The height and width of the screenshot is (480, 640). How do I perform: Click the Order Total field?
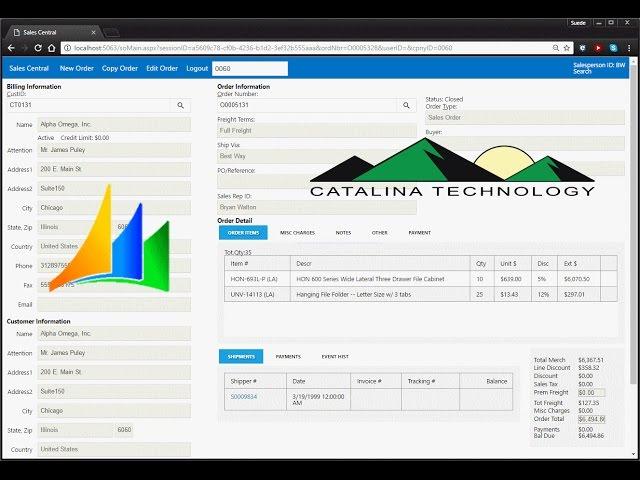point(591,419)
